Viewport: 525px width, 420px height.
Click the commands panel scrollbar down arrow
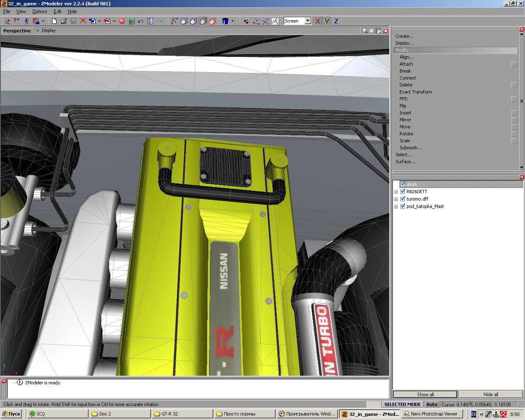pos(521,167)
